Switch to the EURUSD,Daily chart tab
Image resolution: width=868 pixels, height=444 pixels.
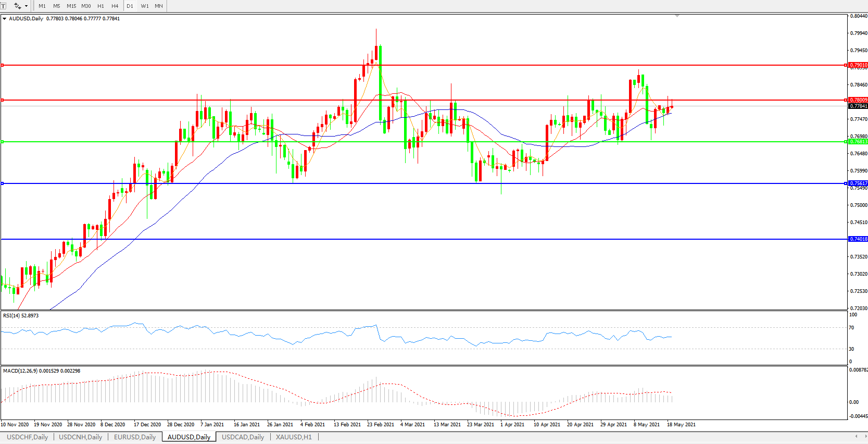pyautogui.click(x=135, y=437)
